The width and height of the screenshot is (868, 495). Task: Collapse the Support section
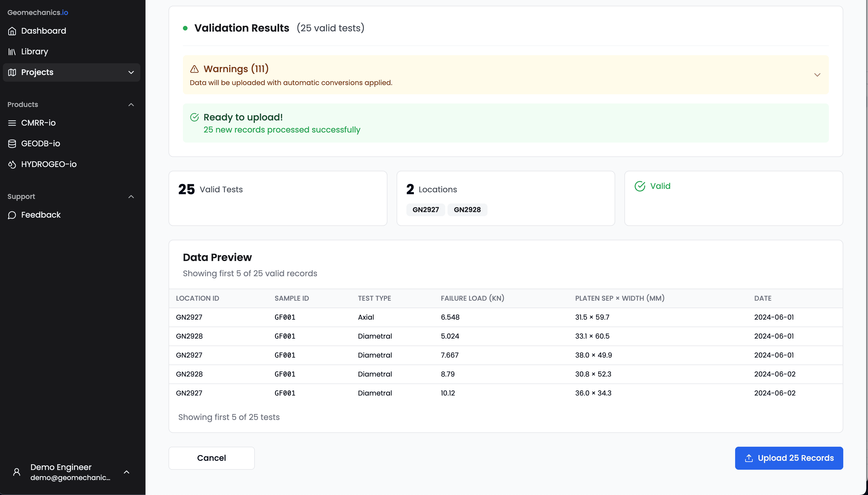tap(131, 197)
